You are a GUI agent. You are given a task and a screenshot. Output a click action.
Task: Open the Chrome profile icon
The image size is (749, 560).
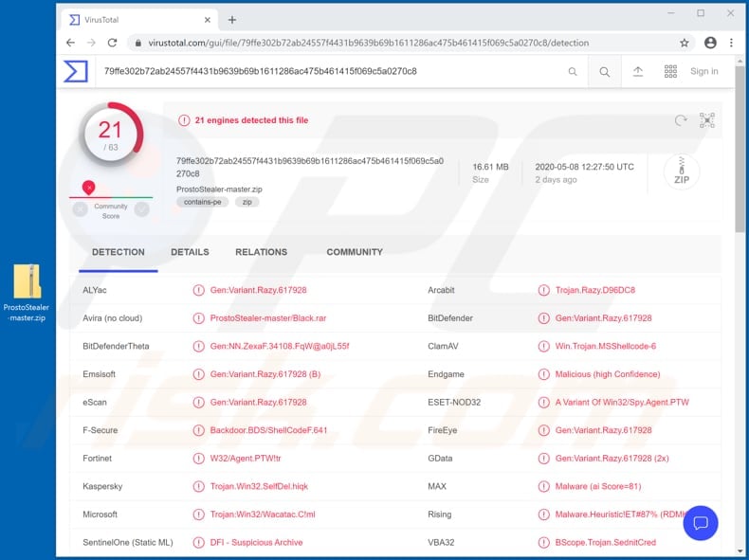point(710,43)
